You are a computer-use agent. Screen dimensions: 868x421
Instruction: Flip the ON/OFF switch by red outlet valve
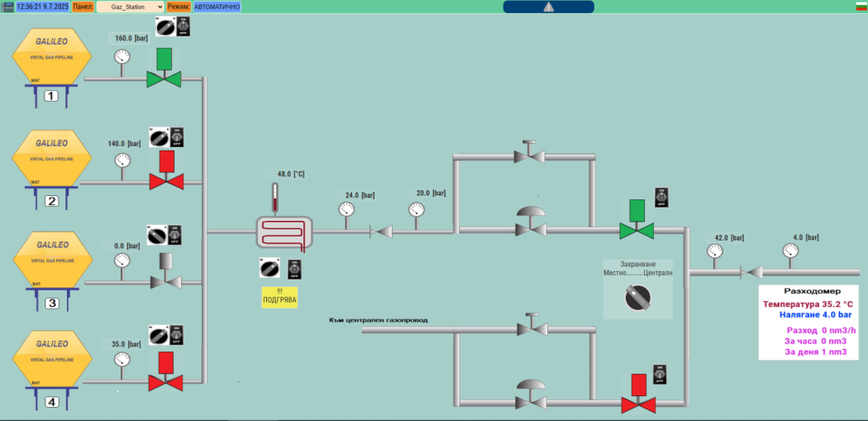(660, 374)
